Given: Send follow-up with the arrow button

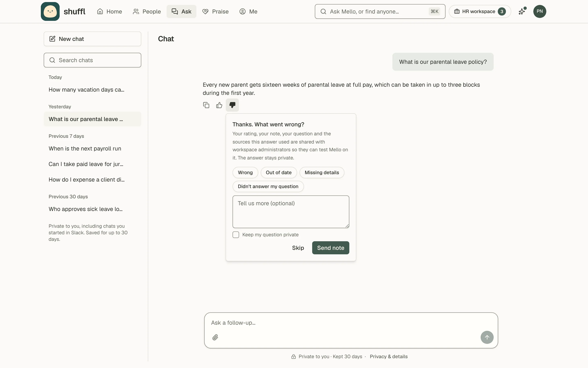Looking at the screenshot, I should (487, 337).
